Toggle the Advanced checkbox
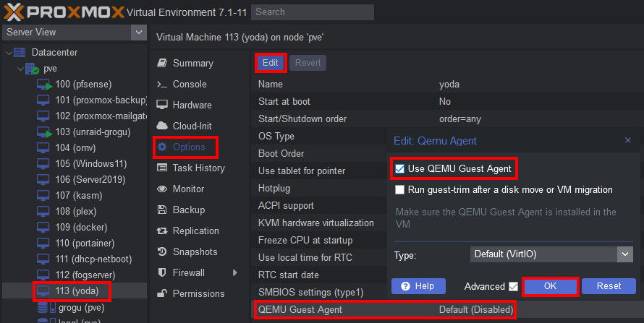Screen dimensions: 644x323 click(513, 286)
